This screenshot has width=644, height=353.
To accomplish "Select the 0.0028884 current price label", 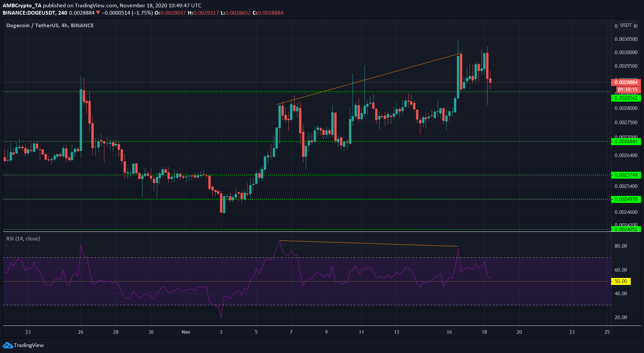I will point(626,82).
